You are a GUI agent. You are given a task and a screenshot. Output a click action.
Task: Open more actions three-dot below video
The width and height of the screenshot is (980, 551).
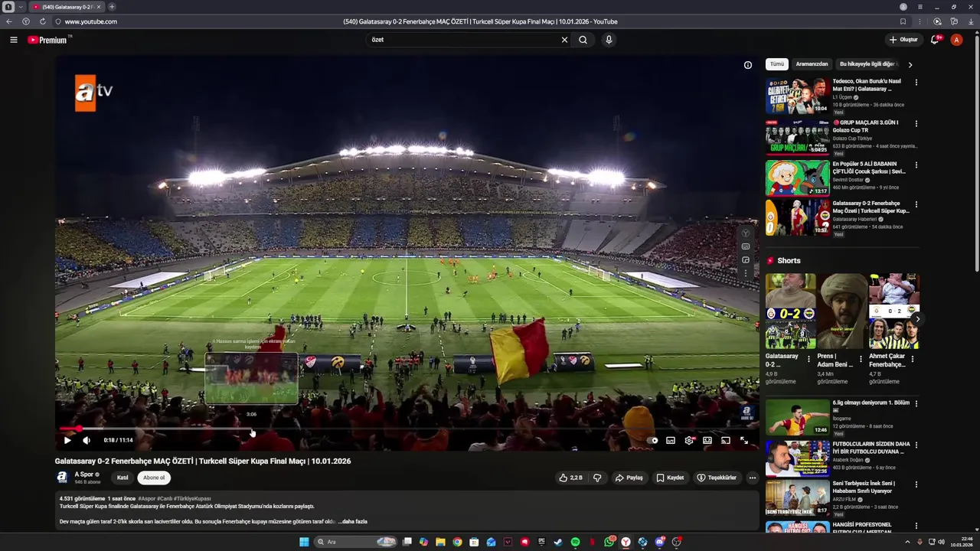pyautogui.click(x=752, y=478)
